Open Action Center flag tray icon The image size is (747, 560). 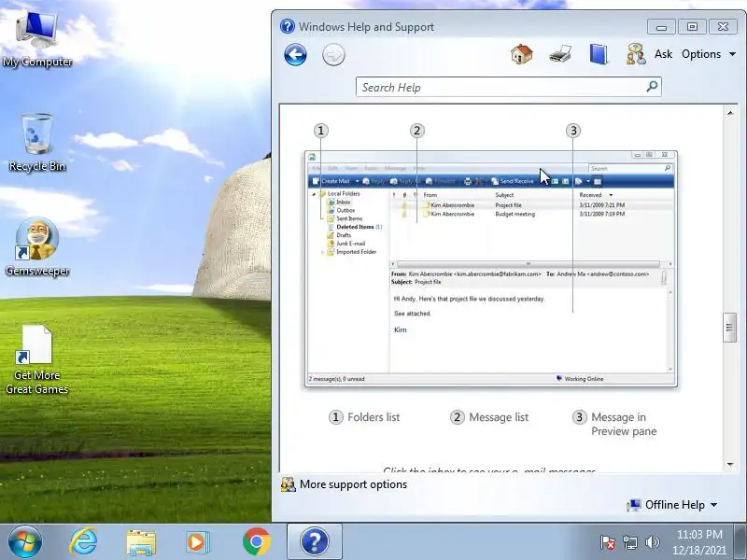point(608,542)
